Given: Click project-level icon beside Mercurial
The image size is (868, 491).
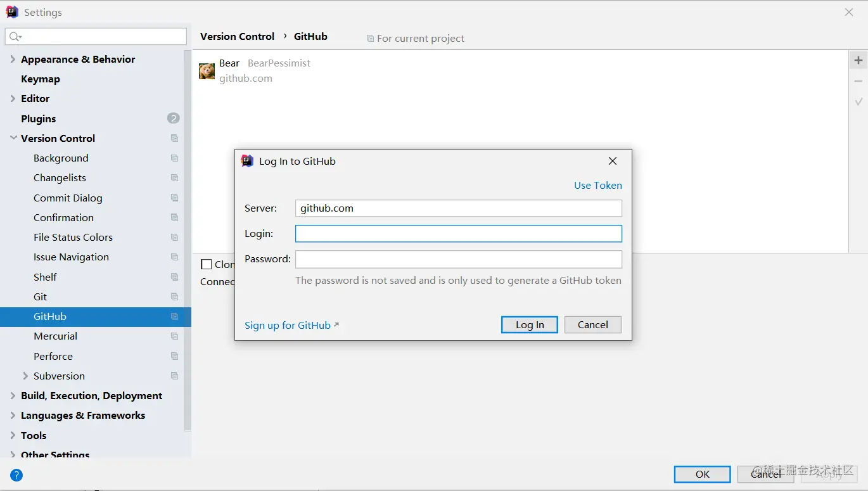Looking at the screenshot, I should pos(174,336).
